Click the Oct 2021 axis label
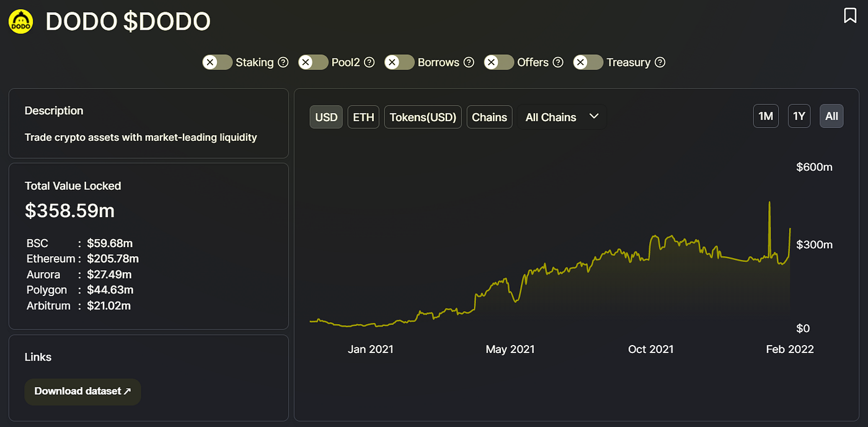This screenshot has height=427, width=868. (x=650, y=349)
